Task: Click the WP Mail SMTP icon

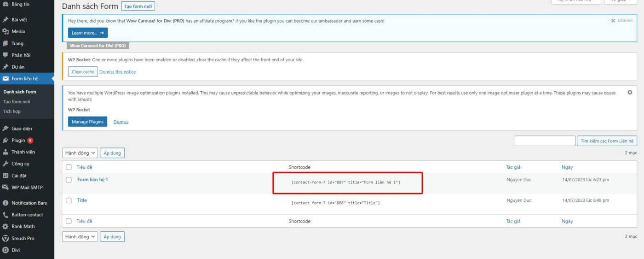Action: coord(6,187)
